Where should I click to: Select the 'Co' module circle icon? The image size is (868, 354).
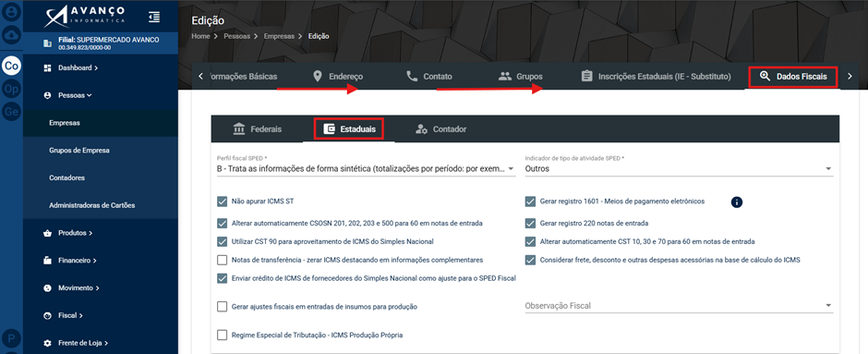pyautogui.click(x=11, y=66)
